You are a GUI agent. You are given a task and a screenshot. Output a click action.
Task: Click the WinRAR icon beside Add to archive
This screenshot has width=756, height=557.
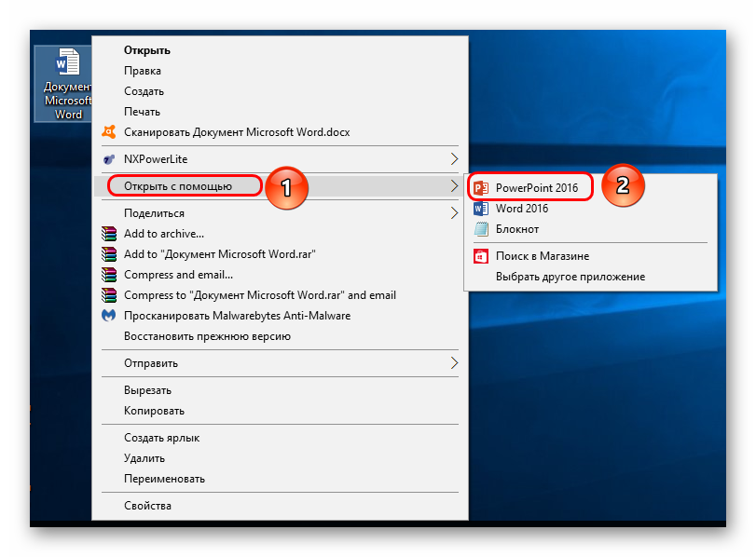(109, 234)
